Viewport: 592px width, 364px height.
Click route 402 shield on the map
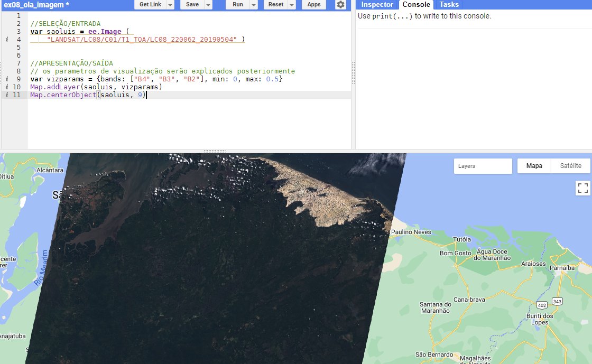pyautogui.click(x=542, y=305)
